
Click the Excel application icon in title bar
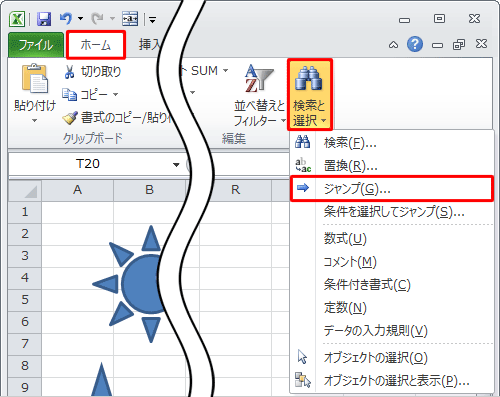pos(17,19)
